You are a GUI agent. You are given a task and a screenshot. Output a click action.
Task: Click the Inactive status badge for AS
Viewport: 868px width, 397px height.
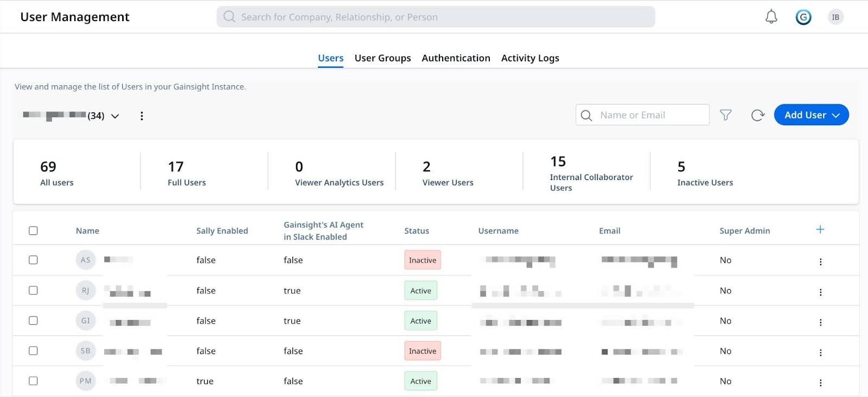(x=423, y=260)
